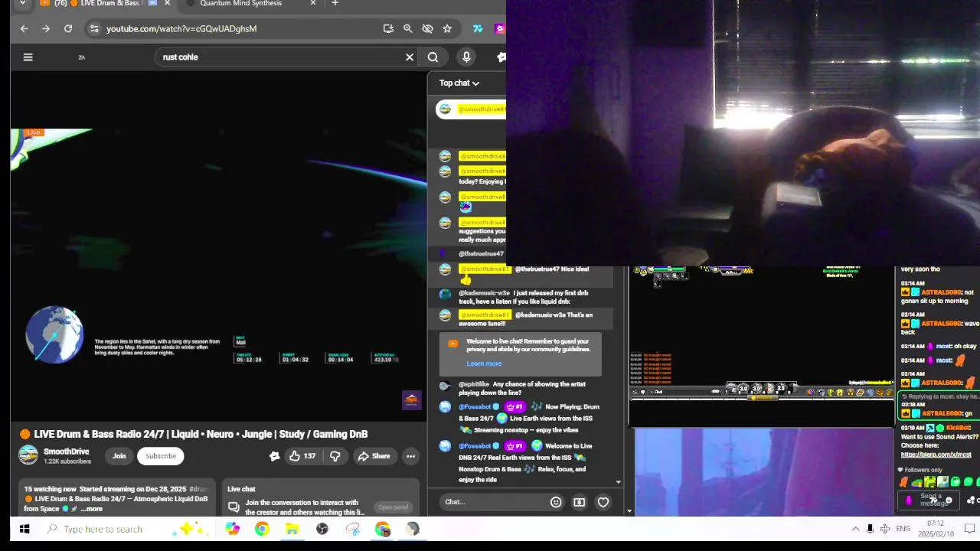Open the zoom magnifier in address bar
The width and height of the screenshot is (980, 551).
coord(408,28)
